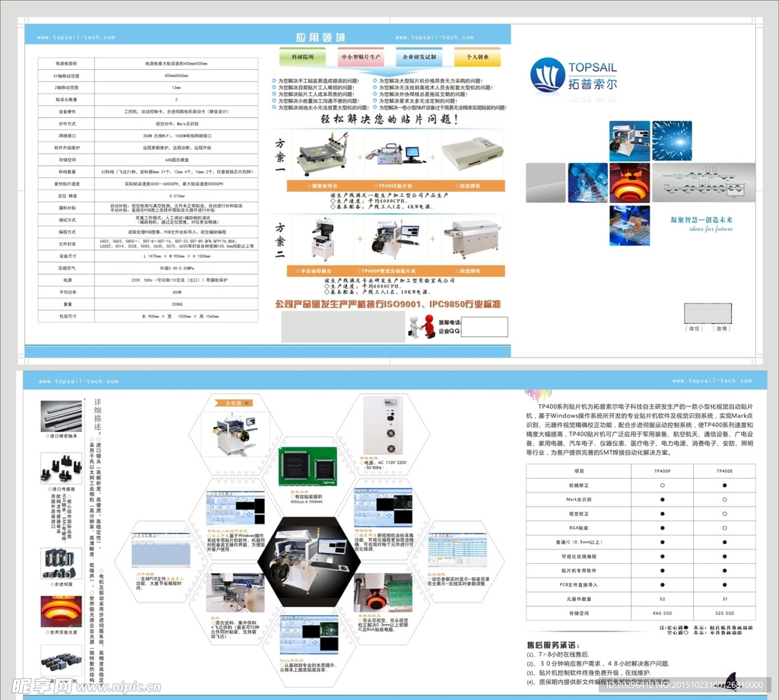Click the TP400E贴片机 orange bar label
Screen dimensions: 779x700
point(395,186)
